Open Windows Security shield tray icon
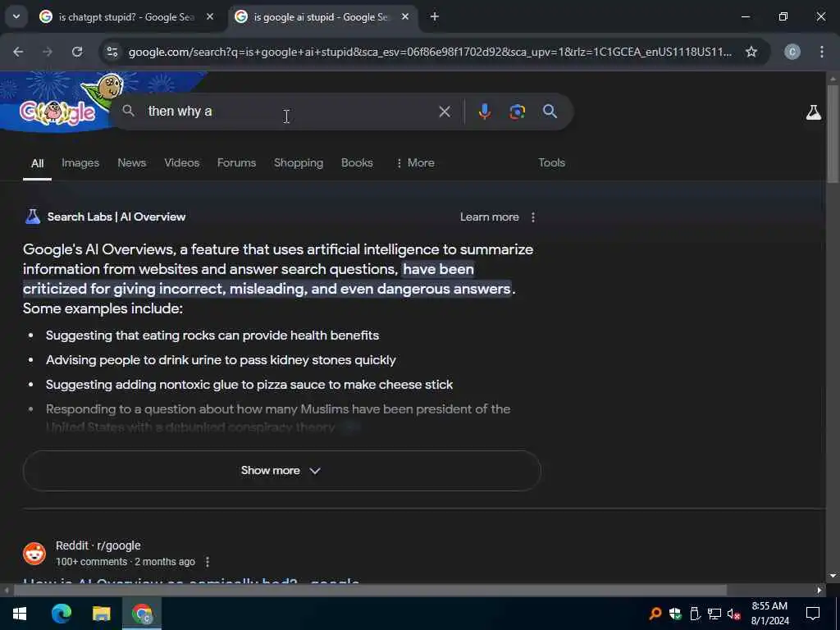 point(675,614)
